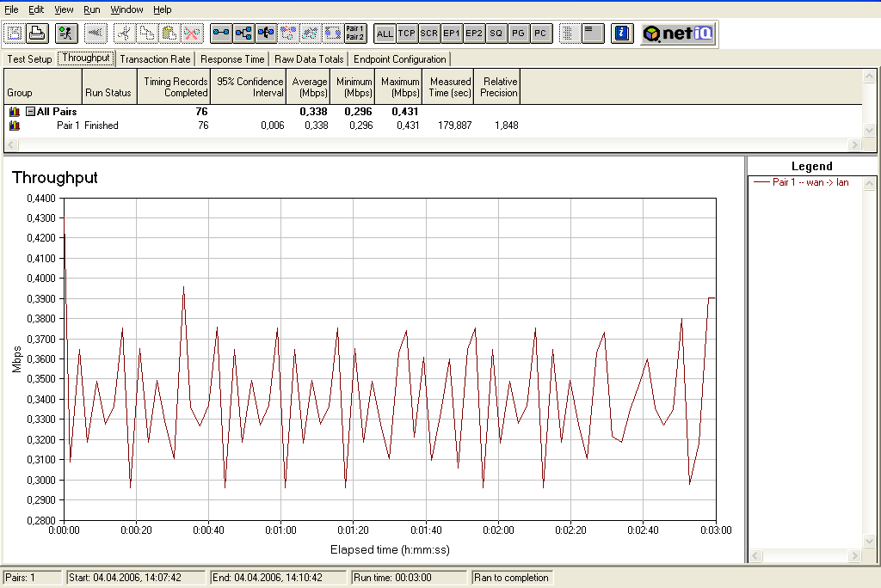Viewport: 881px width, 588px height.
Task: Click the Save icon in the toolbar
Action: point(15,34)
